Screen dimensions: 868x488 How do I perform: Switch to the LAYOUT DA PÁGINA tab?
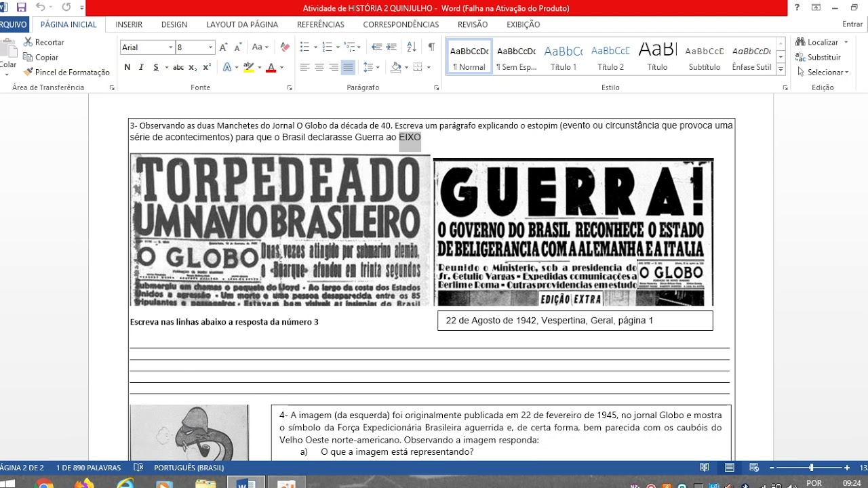coord(242,24)
